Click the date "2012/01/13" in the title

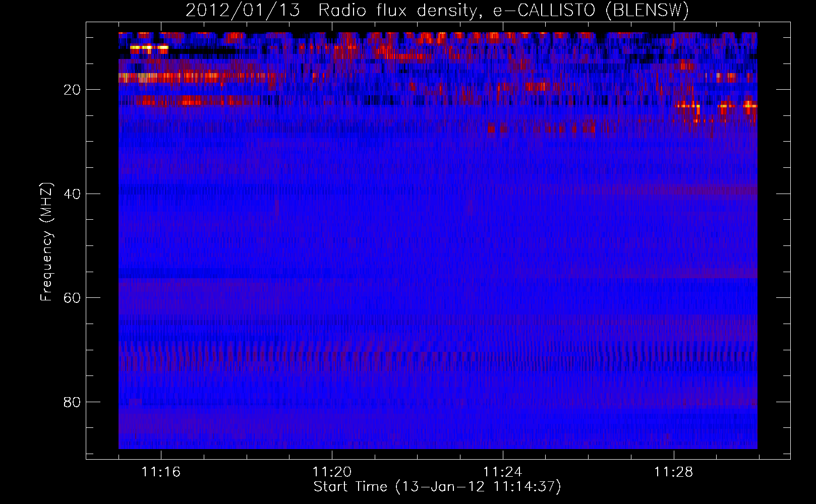pos(243,10)
